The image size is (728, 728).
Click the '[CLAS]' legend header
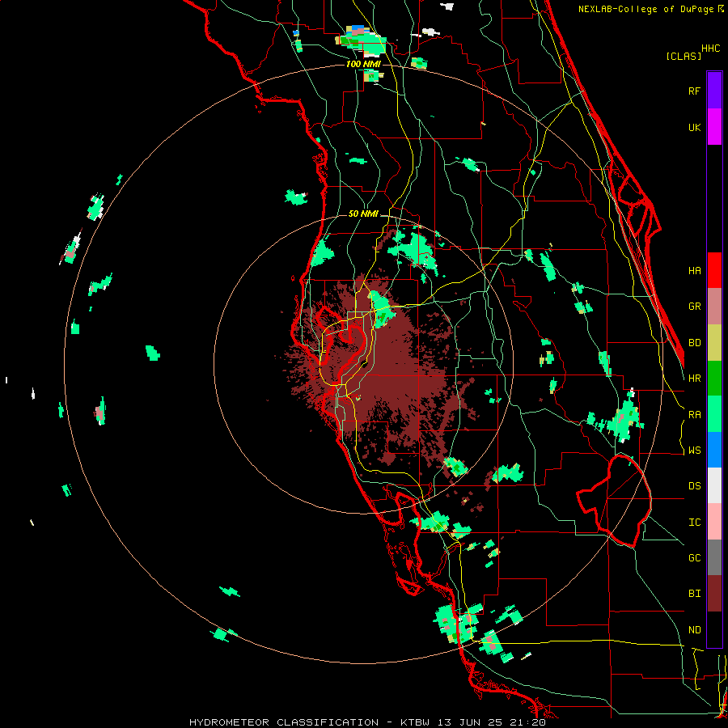click(x=684, y=56)
